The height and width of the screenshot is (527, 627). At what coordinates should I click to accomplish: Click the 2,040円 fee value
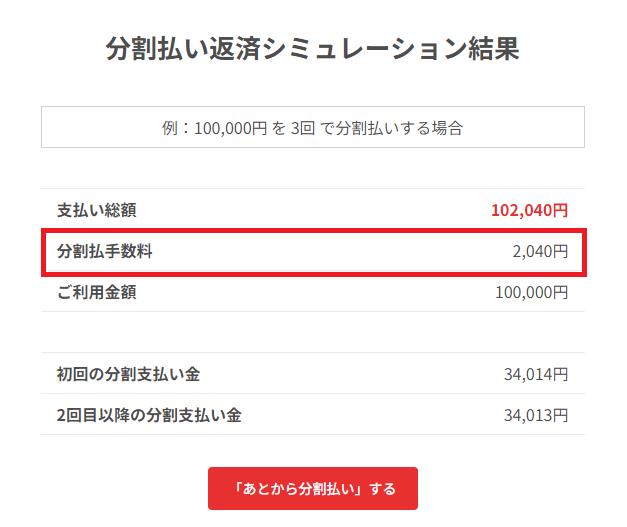coord(540,252)
